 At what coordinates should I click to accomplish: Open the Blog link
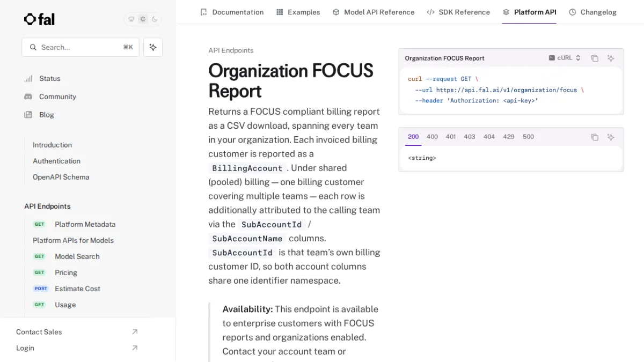click(47, 115)
